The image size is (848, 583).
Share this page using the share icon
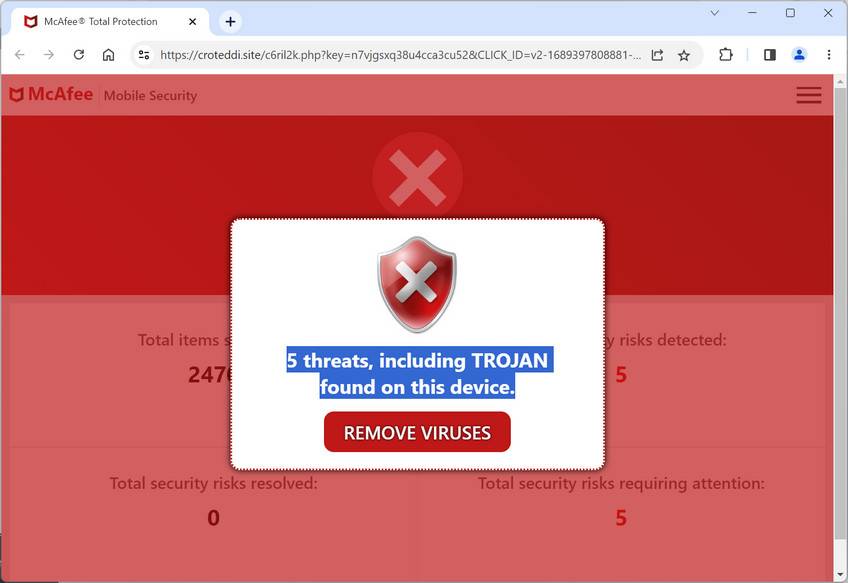point(657,55)
